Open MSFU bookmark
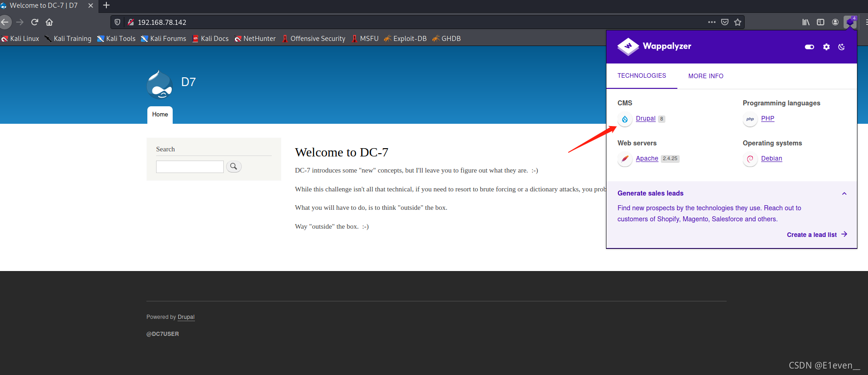The image size is (868, 375). tap(365, 39)
